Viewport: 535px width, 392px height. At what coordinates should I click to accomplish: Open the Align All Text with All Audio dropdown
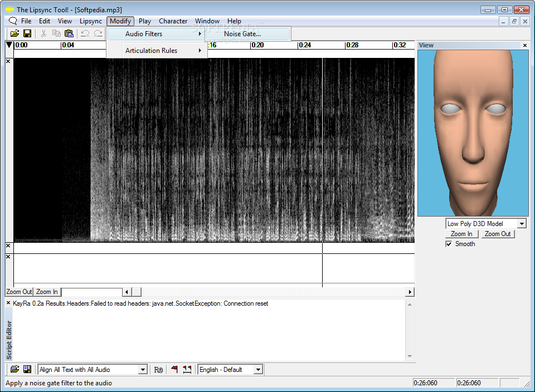click(143, 370)
